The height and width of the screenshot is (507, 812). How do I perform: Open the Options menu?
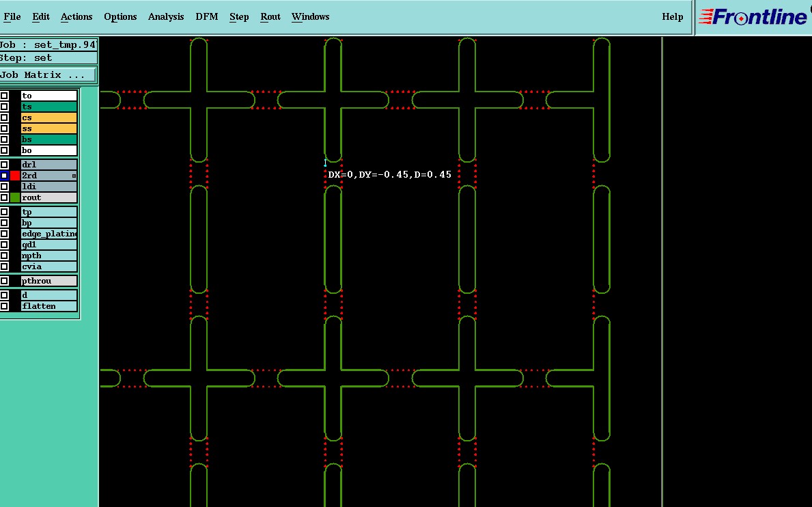click(120, 16)
